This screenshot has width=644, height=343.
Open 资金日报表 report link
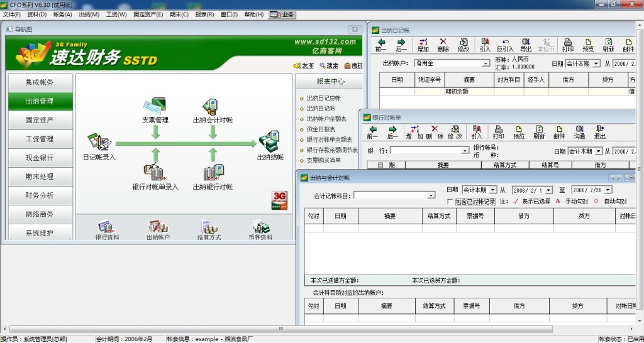(x=321, y=129)
